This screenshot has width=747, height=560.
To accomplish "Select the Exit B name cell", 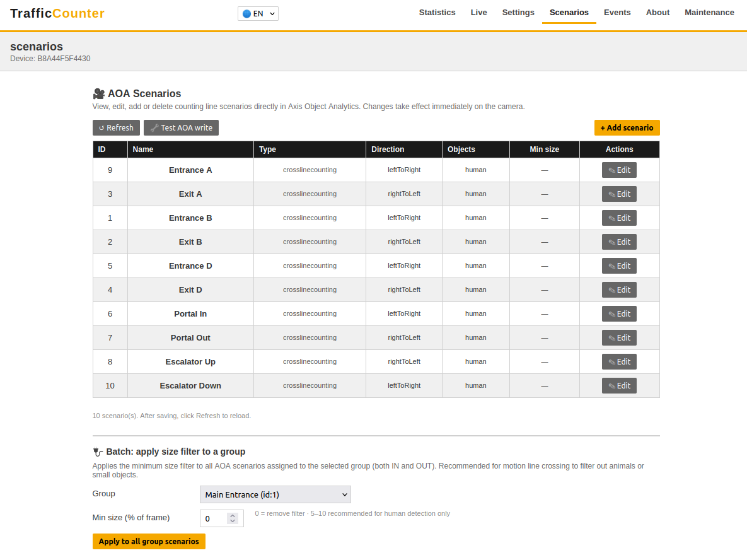I will tap(190, 242).
